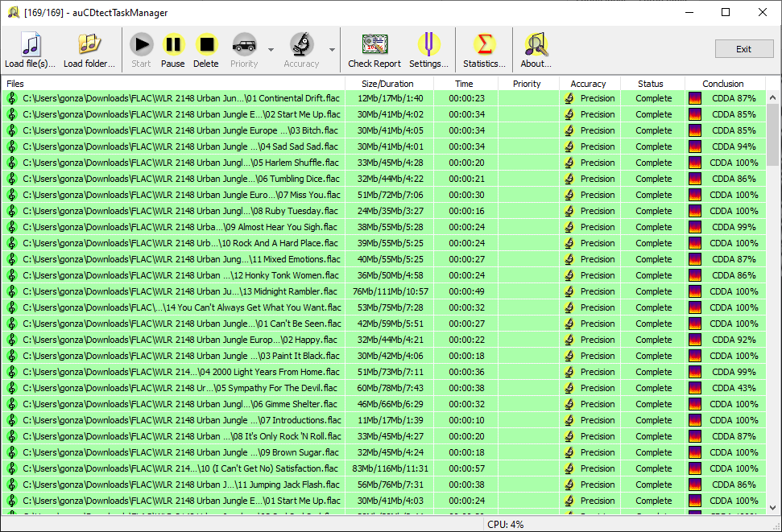Click spectrum icon for Mixed Emotions row
Screen dimensions: 782x532
pos(695,259)
